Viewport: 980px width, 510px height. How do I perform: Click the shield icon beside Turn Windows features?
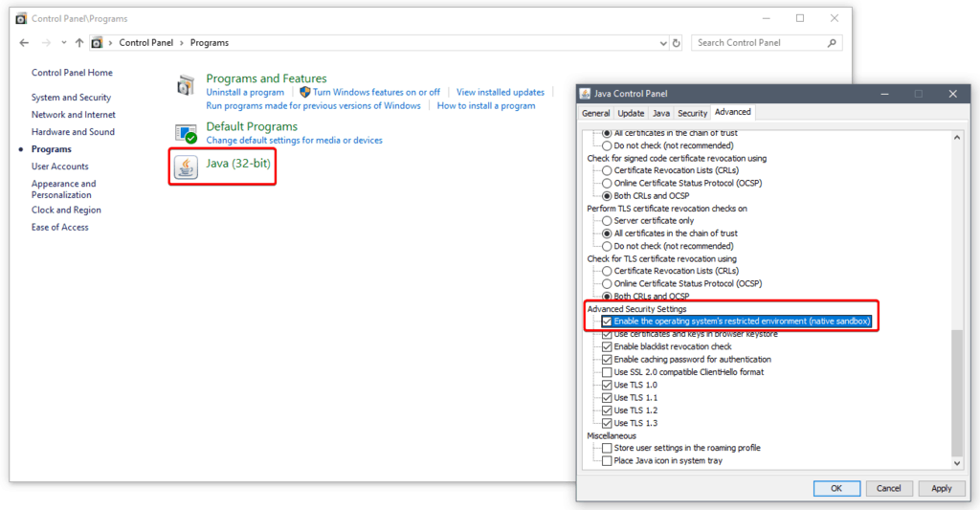click(x=305, y=93)
